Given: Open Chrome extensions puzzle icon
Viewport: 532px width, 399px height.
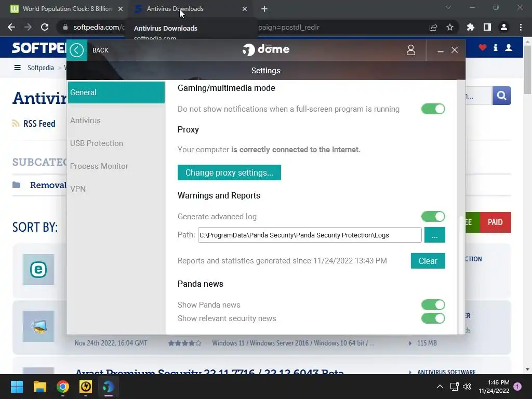Looking at the screenshot, I should pos(470,27).
